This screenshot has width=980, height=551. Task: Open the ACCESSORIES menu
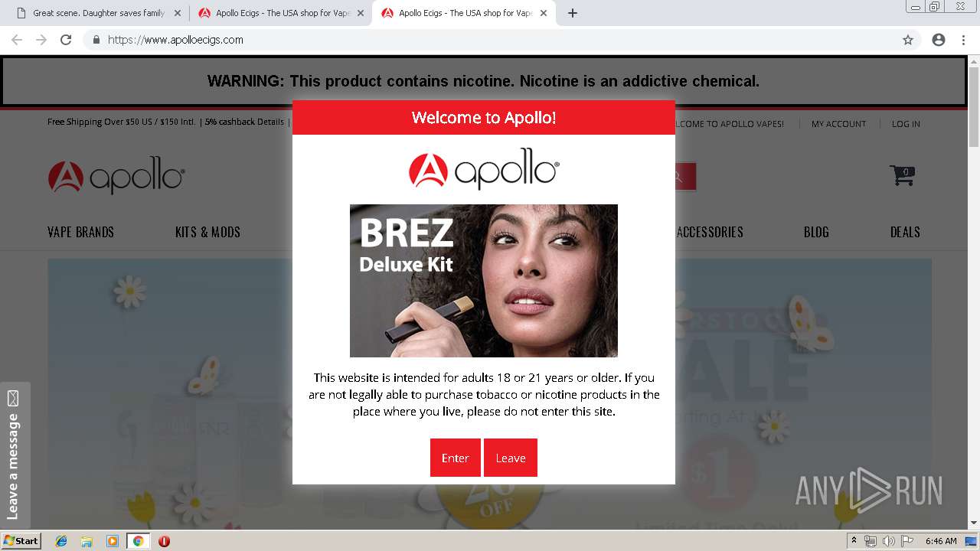tap(710, 232)
